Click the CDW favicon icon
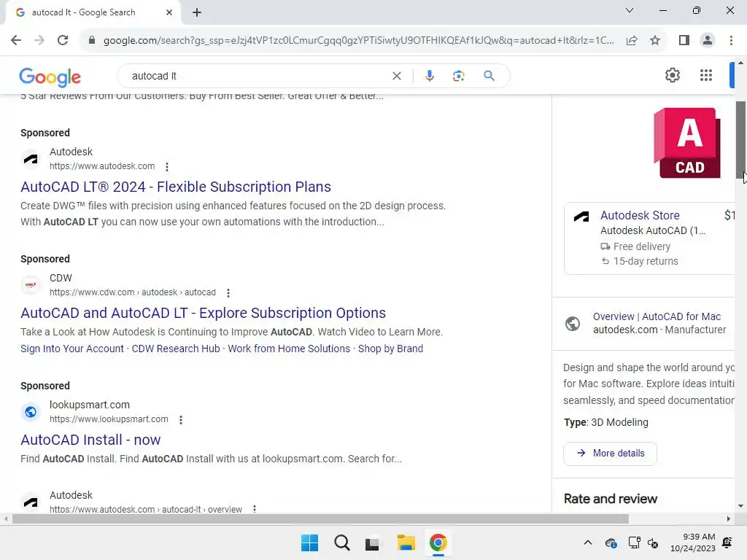This screenshot has width=747, height=560. 31,285
